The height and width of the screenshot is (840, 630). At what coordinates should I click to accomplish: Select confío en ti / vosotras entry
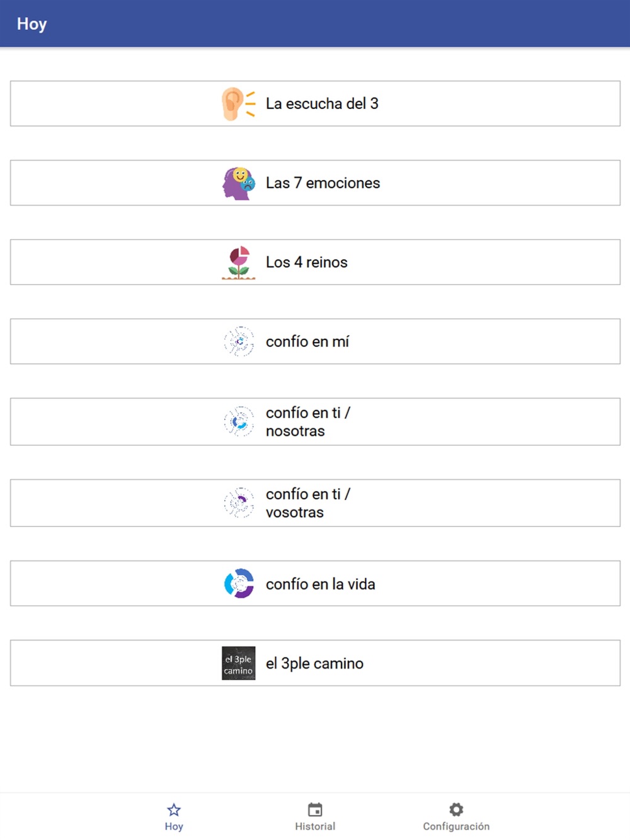click(x=315, y=503)
